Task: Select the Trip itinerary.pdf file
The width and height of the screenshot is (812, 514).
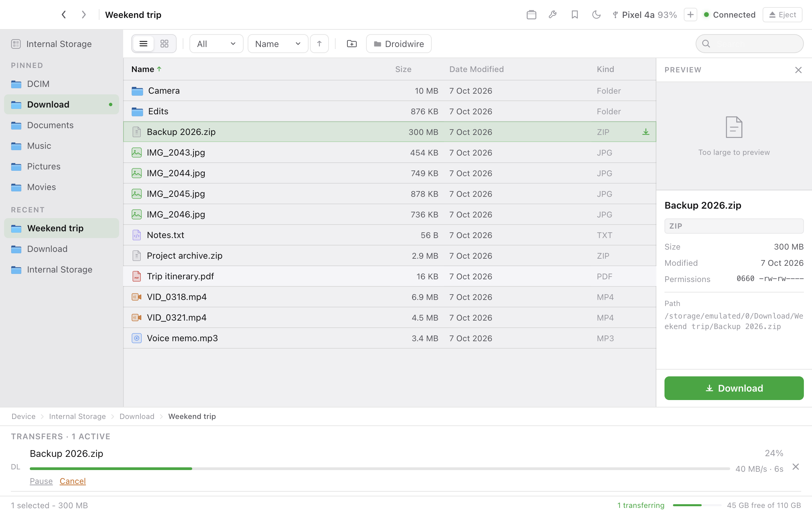Action: pos(390,276)
